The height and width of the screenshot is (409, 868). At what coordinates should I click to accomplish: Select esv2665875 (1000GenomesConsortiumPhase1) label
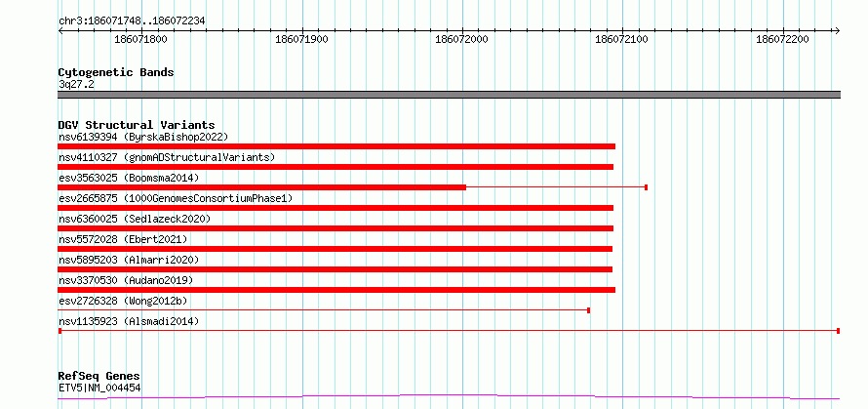click(x=176, y=198)
